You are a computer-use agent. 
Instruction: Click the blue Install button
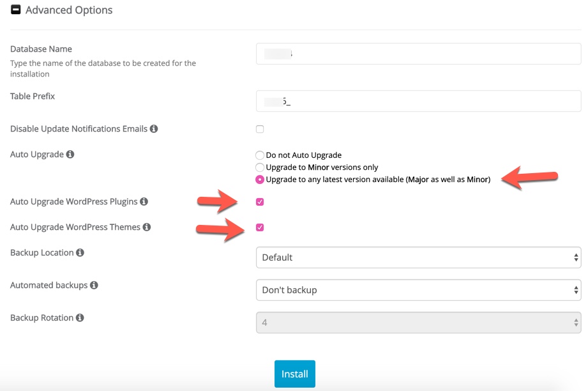coord(295,374)
